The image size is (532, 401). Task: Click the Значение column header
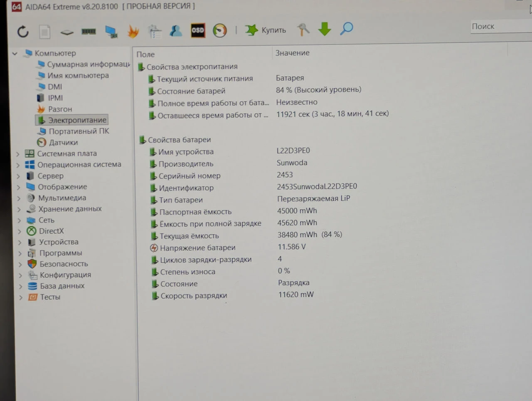tap(293, 53)
